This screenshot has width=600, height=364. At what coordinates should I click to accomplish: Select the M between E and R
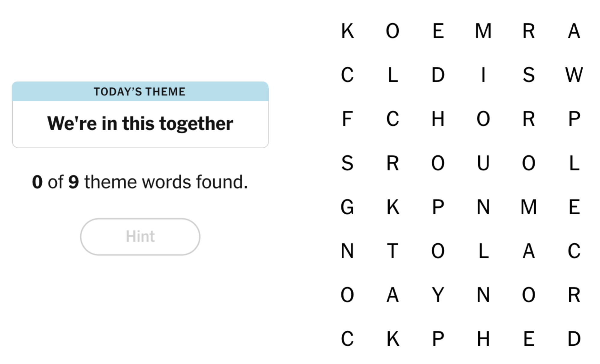(483, 31)
